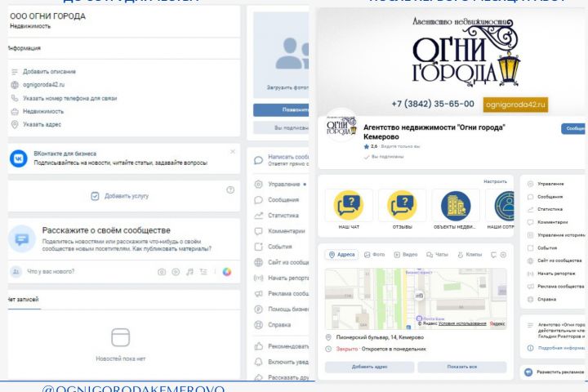This screenshot has height=392, width=588.
Task: Click the Показать все button
Action: tap(462, 367)
